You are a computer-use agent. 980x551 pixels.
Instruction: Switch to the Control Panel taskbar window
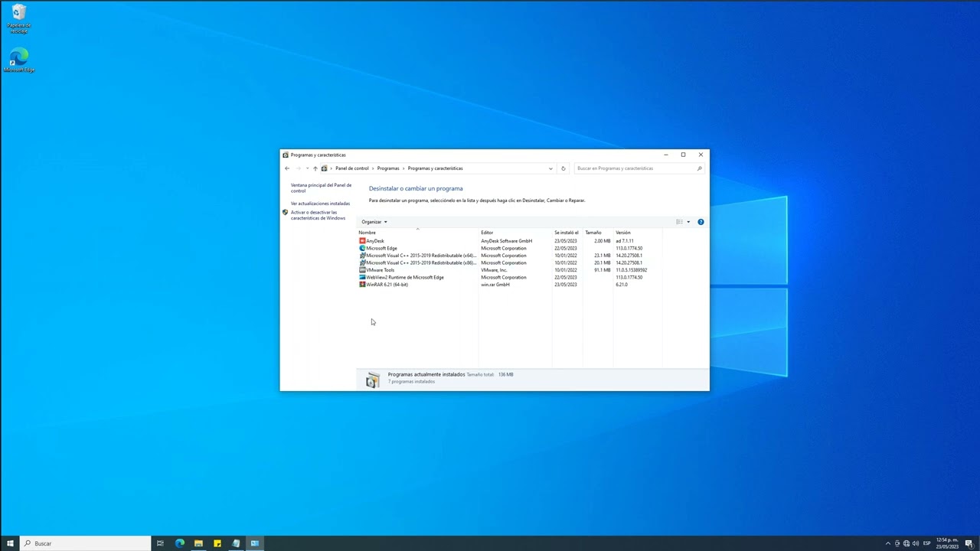[255, 543]
